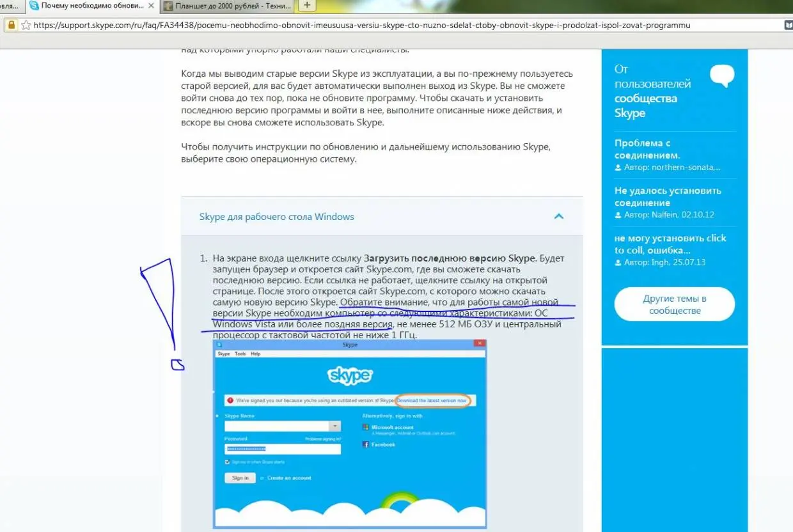Click the Skype для рабочего стола Windows heading
The image size is (793, 532).
click(276, 217)
